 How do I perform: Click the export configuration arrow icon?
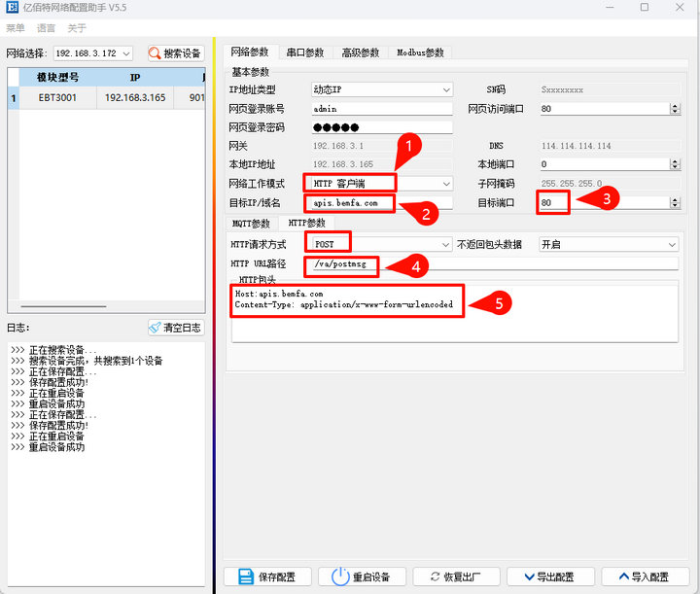(x=527, y=577)
